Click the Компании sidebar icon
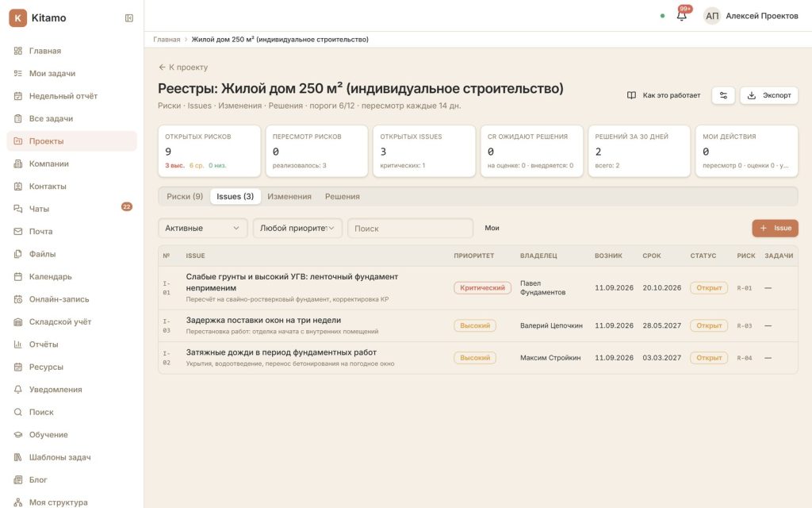812x508 pixels. click(18, 164)
